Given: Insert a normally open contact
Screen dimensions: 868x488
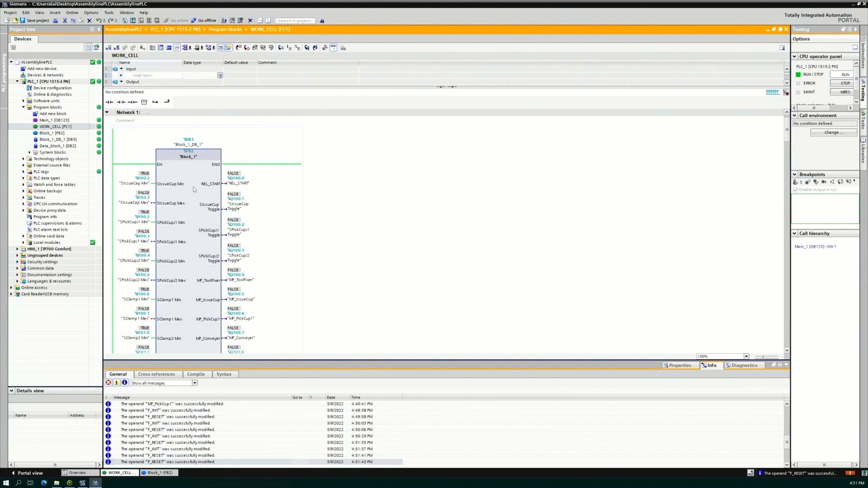Looking at the screenshot, I should 109,102.
